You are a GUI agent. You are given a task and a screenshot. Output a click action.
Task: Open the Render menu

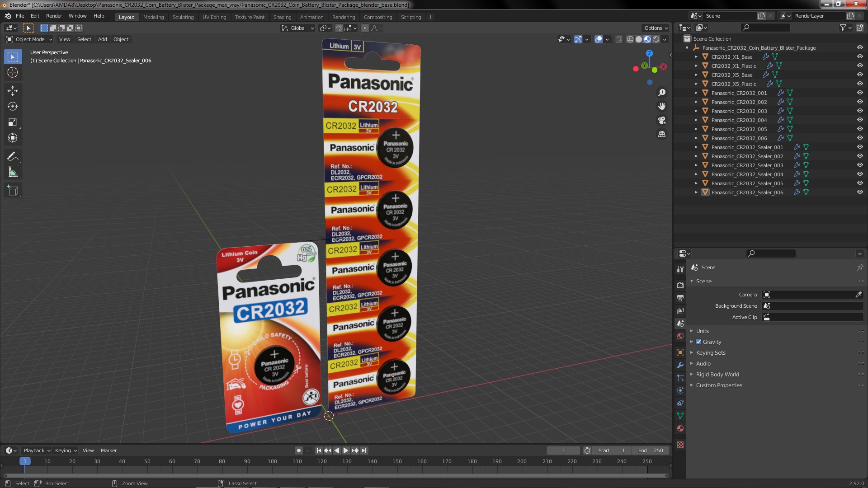[54, 16]
